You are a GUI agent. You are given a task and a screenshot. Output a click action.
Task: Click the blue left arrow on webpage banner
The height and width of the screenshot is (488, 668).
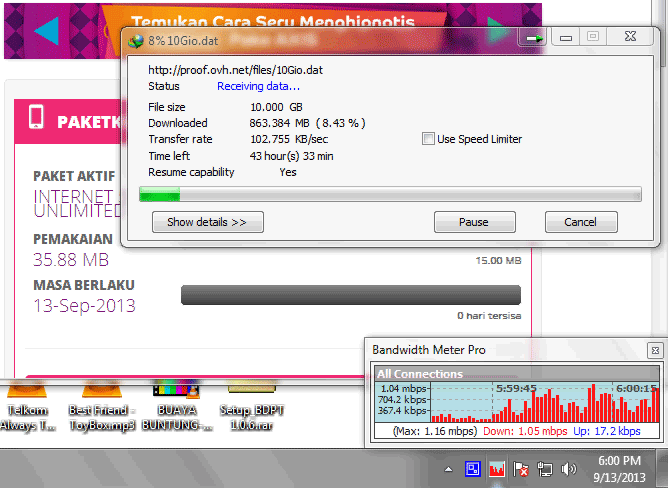[46, 31]
